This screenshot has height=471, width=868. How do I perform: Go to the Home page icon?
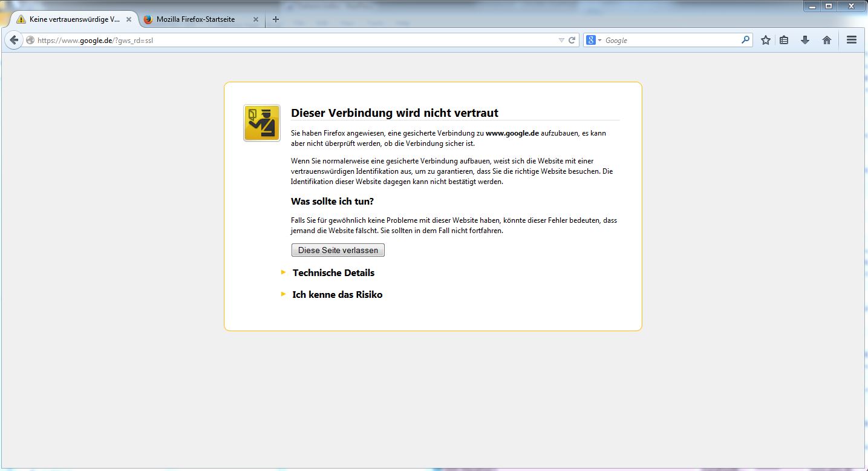pyautogui.click(x=827, y=41)
